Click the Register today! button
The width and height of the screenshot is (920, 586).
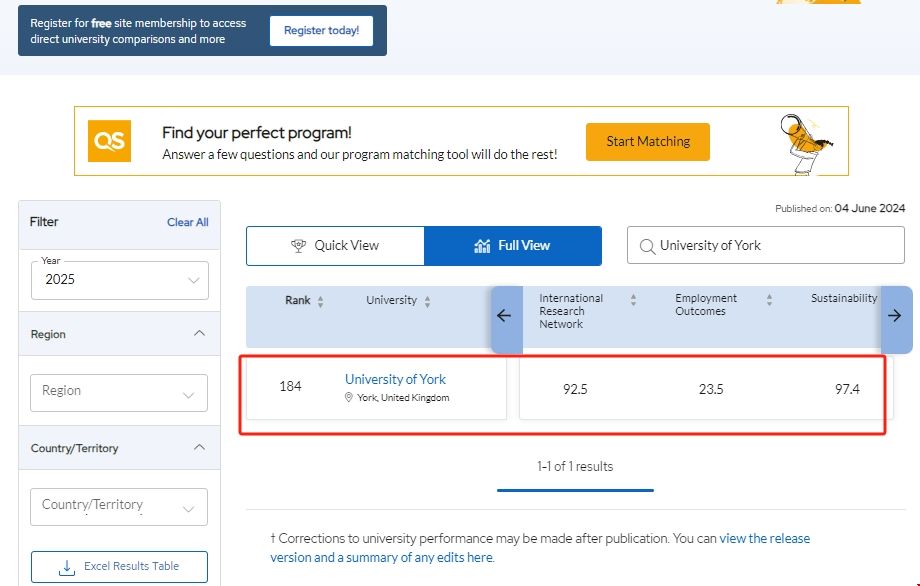tap(321, 31)
